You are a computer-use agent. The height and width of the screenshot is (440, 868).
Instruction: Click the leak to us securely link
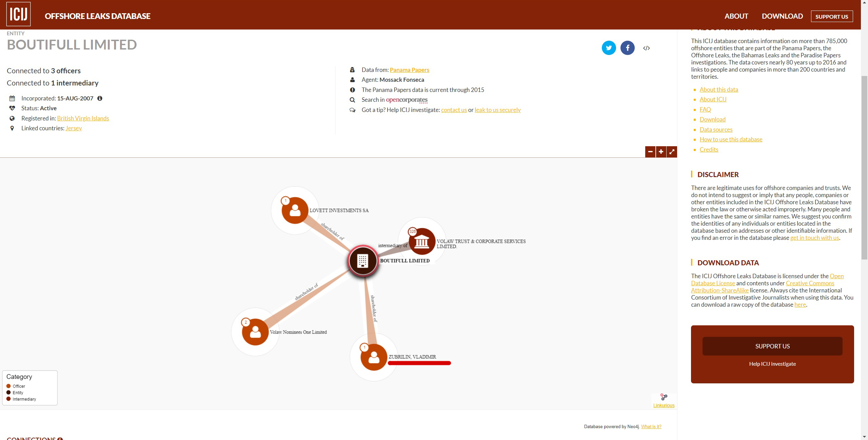(497, 110)
